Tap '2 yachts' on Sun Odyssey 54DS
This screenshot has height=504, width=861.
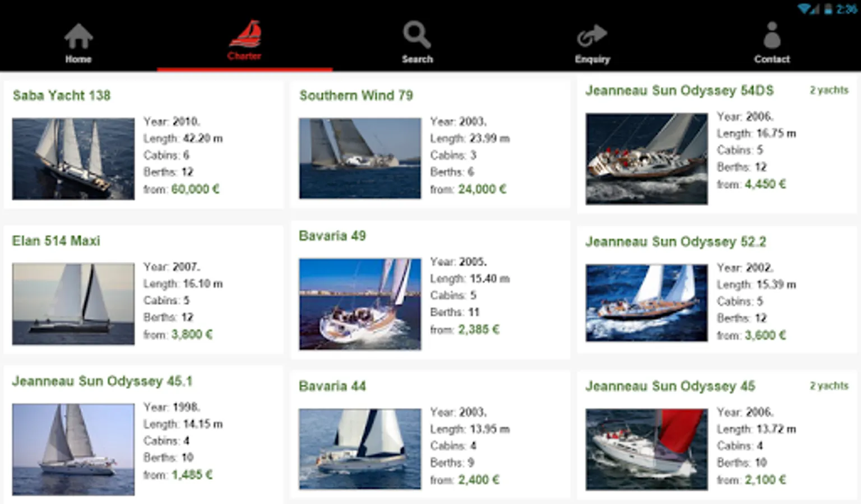pyautogui.click(x=829, y=90)
